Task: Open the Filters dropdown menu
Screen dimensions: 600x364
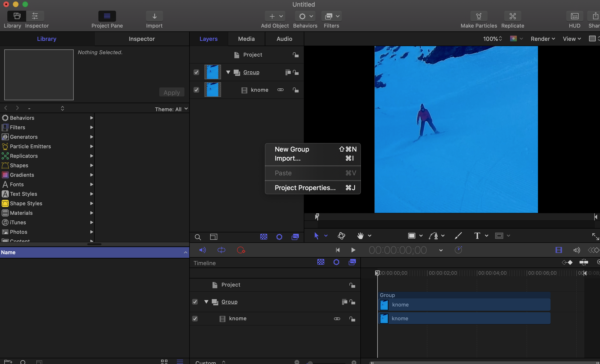Action: tap(331, 16)
